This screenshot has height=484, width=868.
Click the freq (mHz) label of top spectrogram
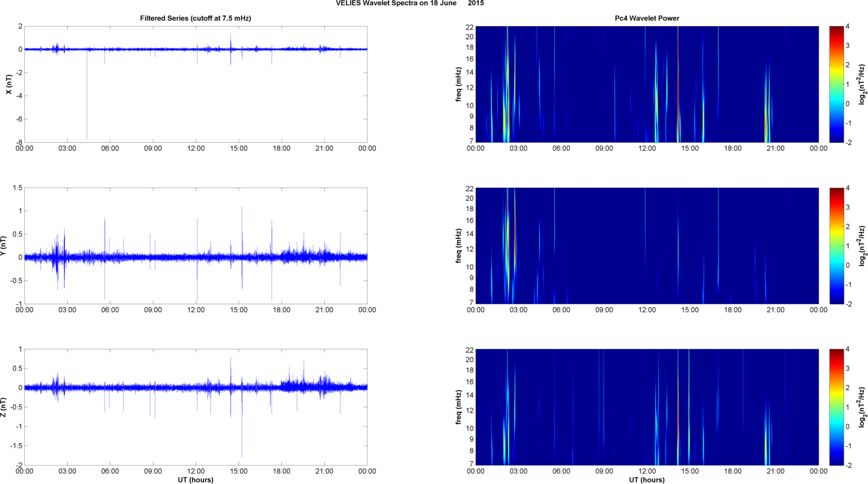pos(458,84)
